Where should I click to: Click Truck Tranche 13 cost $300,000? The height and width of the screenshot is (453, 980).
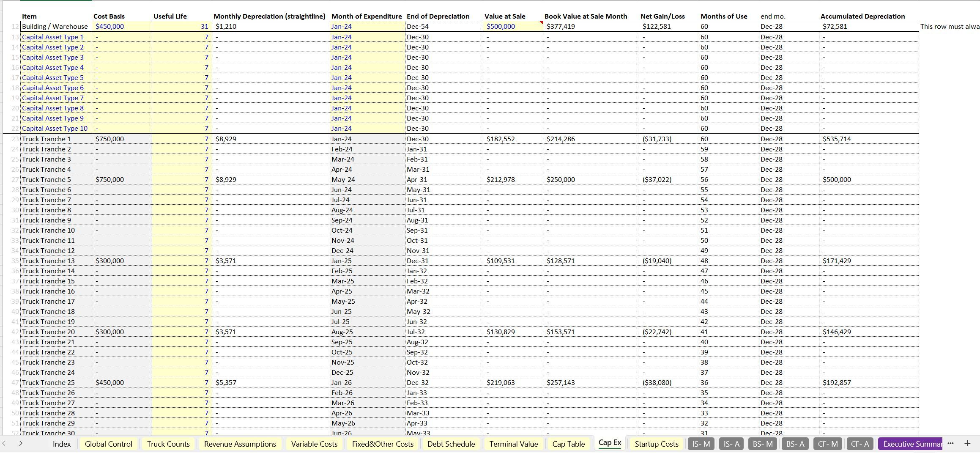(122, 261)
